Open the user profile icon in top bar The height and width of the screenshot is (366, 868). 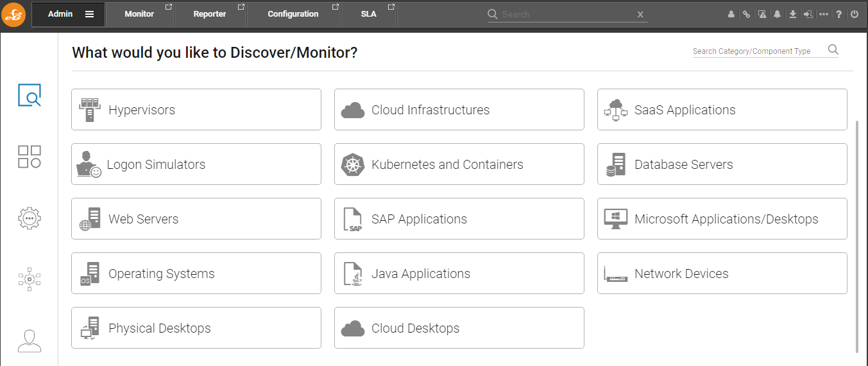click(731, 14)
